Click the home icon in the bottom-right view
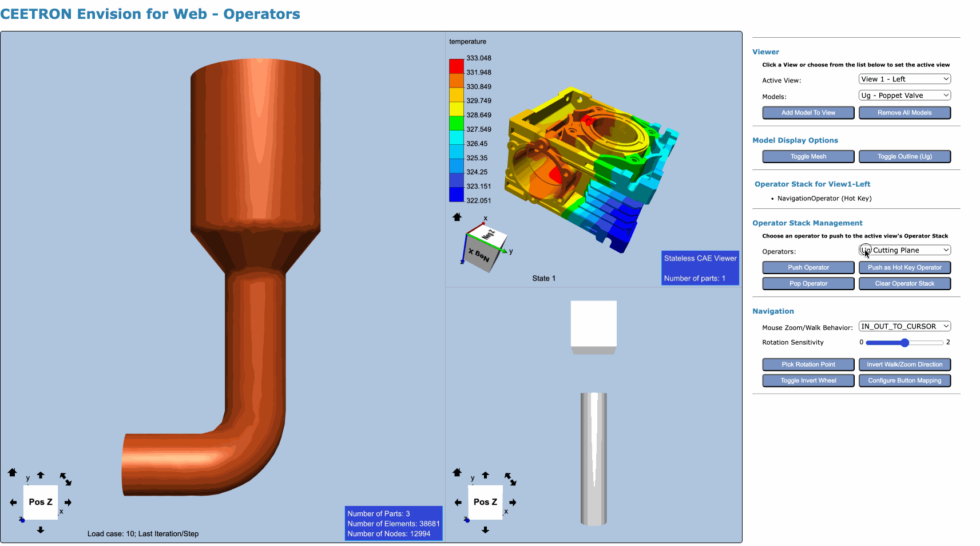Image resolution: width=980 pixels, height=546 pixels. tap(457, 472)
